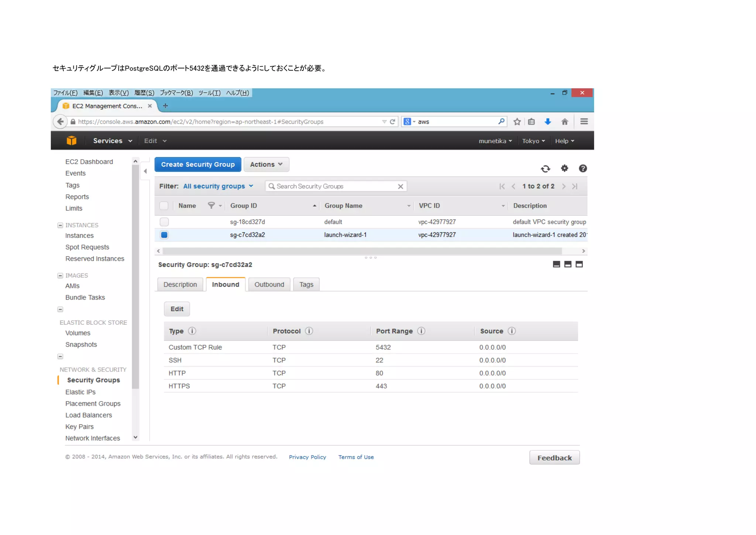Toggle the select-all checkbox in table header
Screen dimensions: 756x535
point(164,206)
